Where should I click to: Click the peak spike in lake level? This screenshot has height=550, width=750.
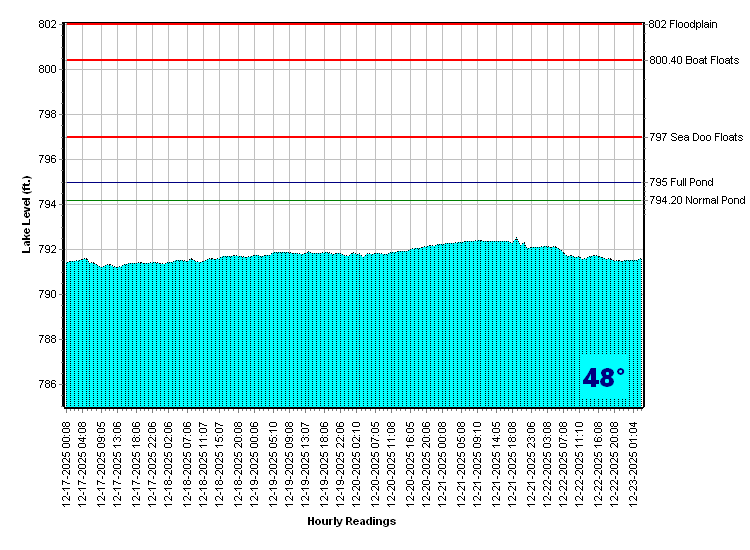coord(516,239)
